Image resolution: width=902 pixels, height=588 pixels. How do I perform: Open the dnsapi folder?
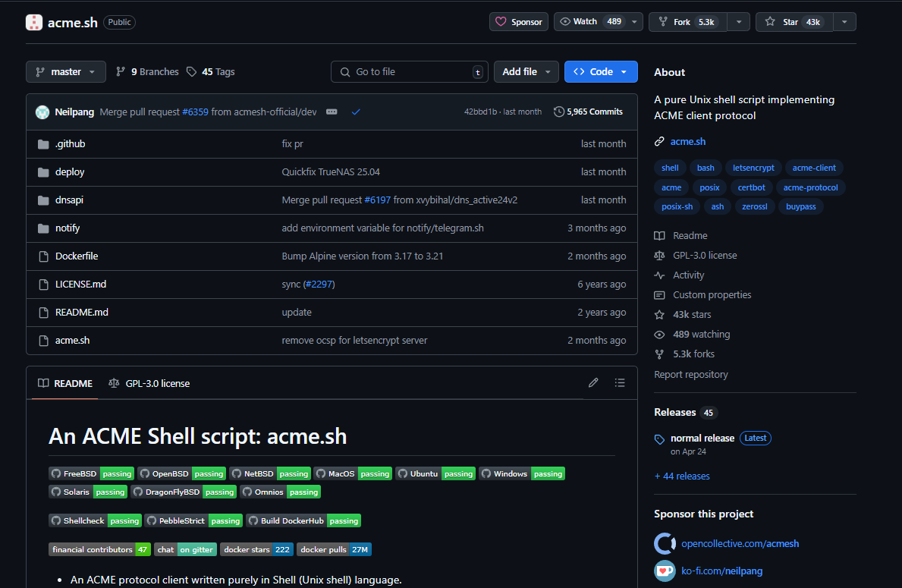69,200
